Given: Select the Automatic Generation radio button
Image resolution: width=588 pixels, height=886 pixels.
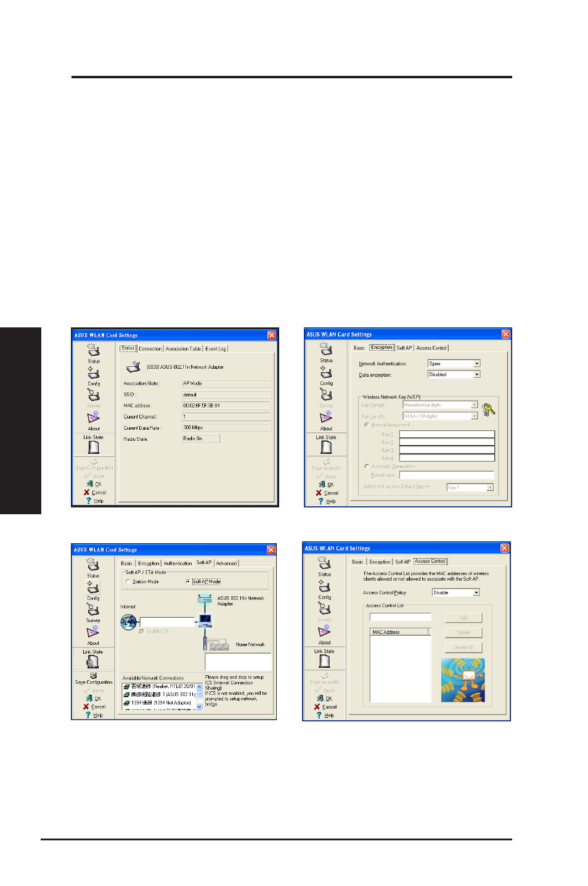Looking at the screenshot, I should tap(367, 466).
